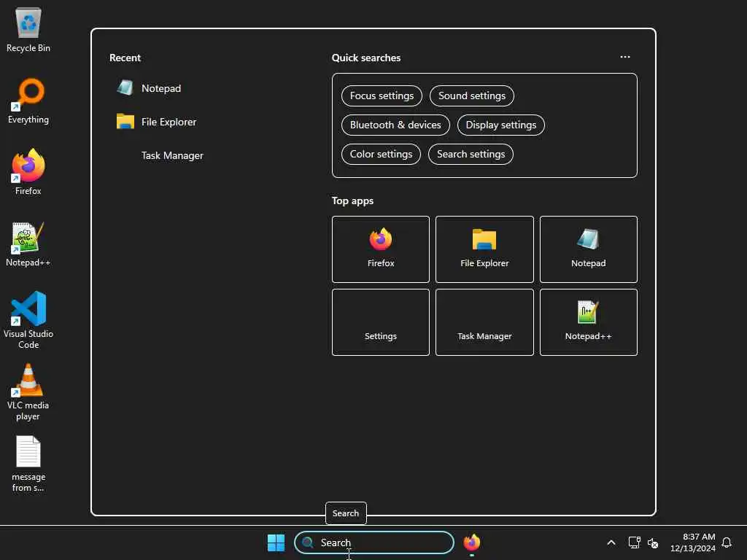The width and height of the screenshot is (747, 560).
Task: Open Task Manager tile in Top apps
Action: 484,322
